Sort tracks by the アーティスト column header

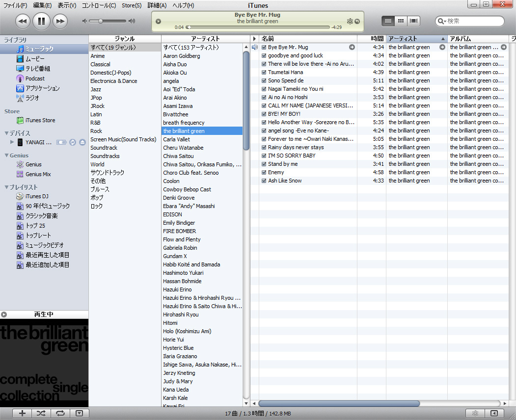[x=416, y=39]
